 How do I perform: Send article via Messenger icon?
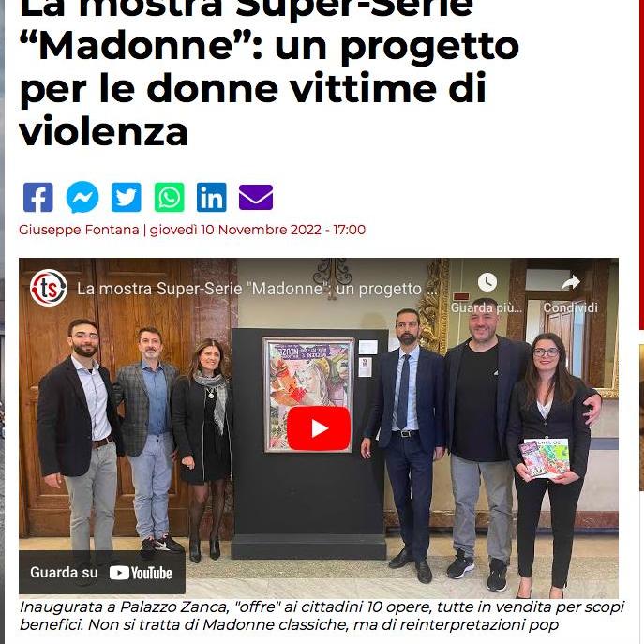coord(82,197)
